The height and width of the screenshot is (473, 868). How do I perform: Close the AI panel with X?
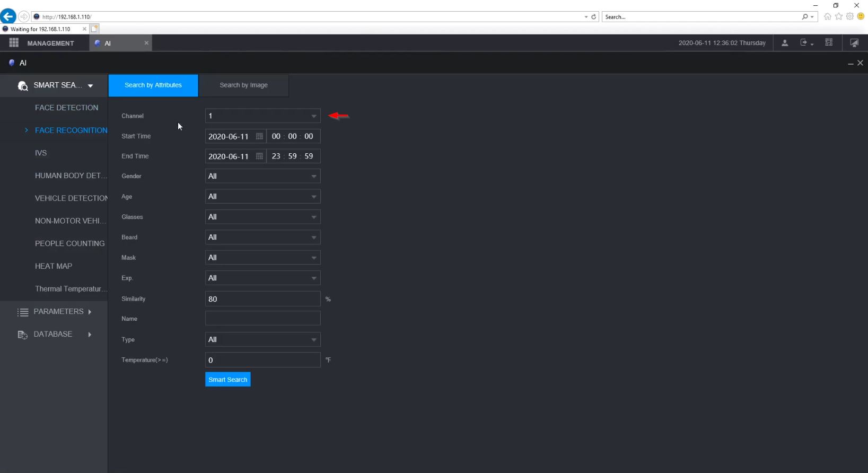(860, 63)
